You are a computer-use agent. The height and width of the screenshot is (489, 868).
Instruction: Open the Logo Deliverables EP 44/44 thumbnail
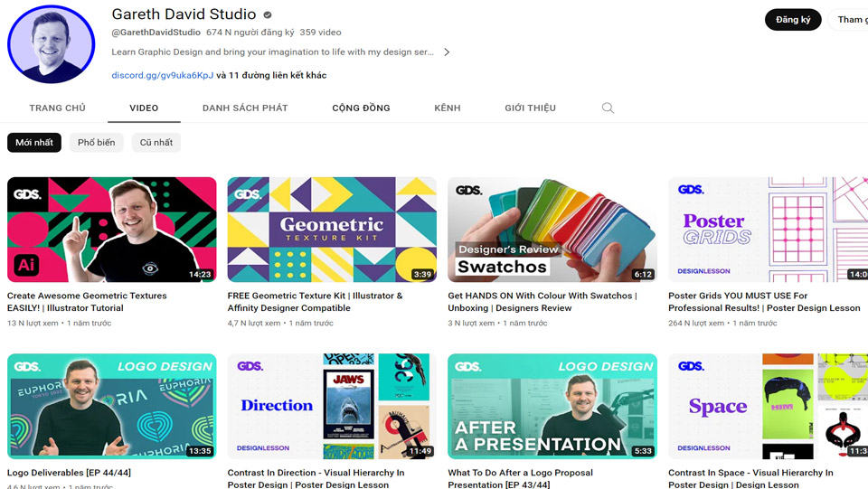(x=112, y=406)
